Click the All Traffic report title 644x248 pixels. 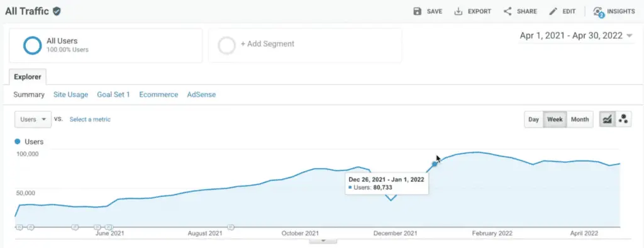(x=27, y=11)
